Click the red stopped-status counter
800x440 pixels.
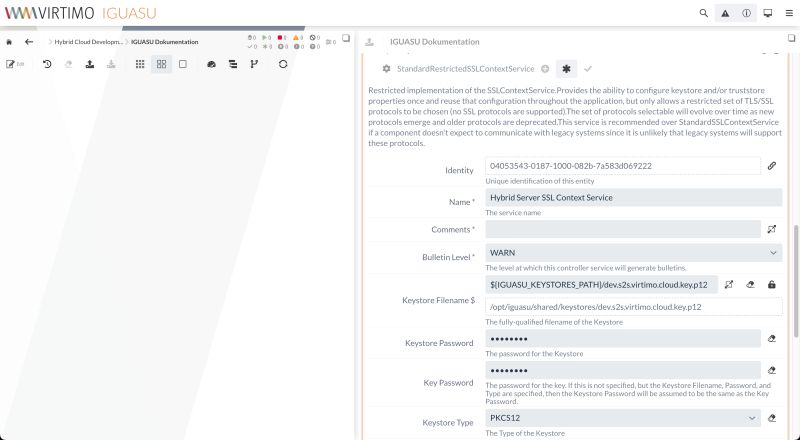pos(282,38)
